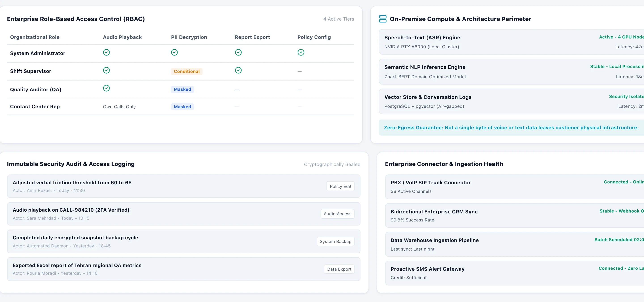The width and height of the screenshot is (644, 302).
Task: Click the Zero-Egress Guarantee banner
Action: tap(511, 128)
